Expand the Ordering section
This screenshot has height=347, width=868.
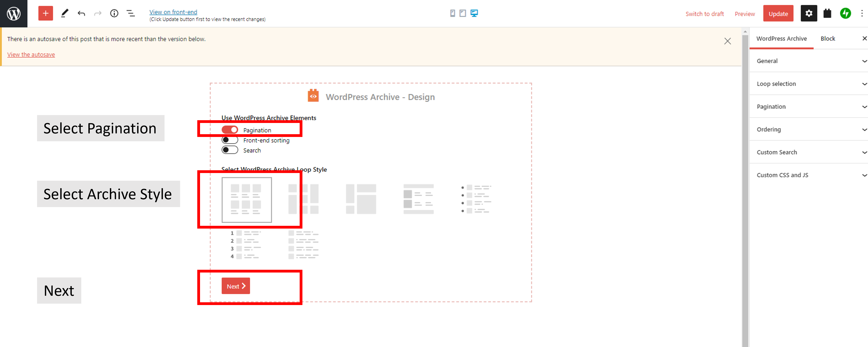(809, 130)
